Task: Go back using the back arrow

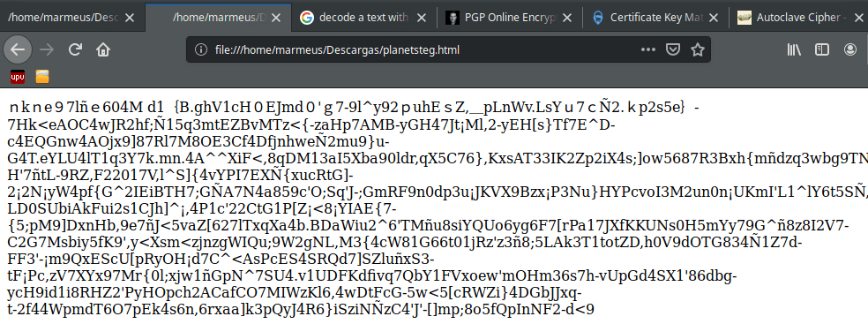Action: coord(17,49)
